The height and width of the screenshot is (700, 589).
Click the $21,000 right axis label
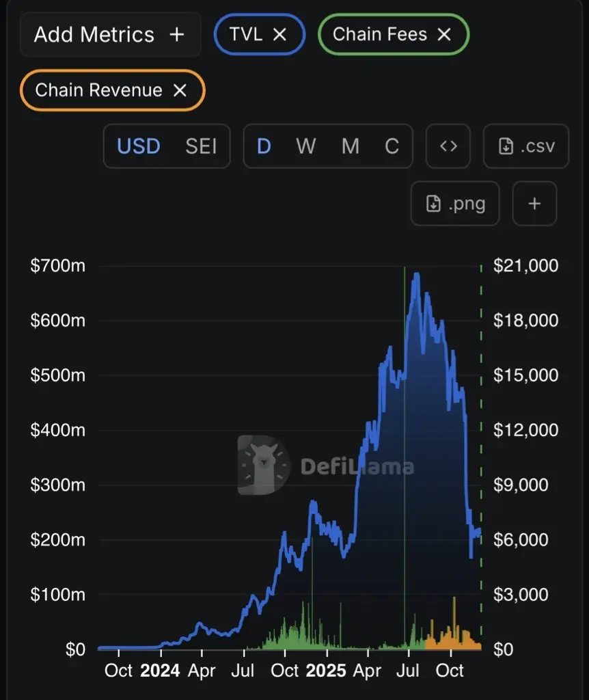[x=525, y=266]
